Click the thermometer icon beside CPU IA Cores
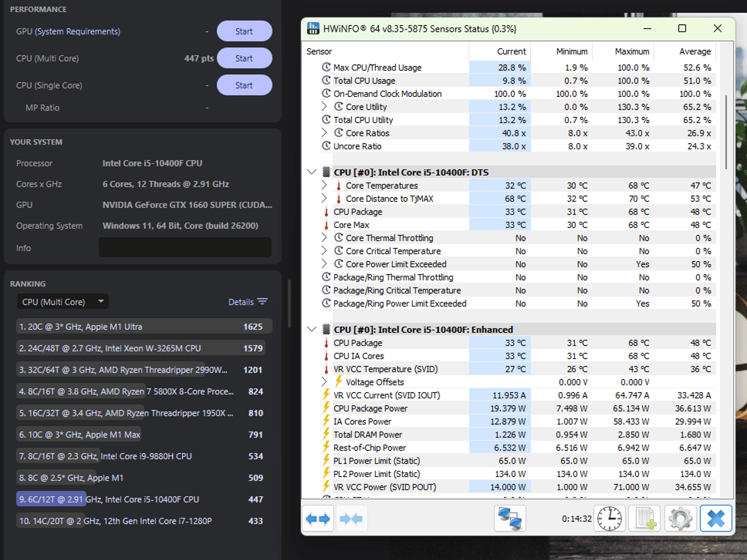Viewport: 747px width, 560px height. (326, 356)
